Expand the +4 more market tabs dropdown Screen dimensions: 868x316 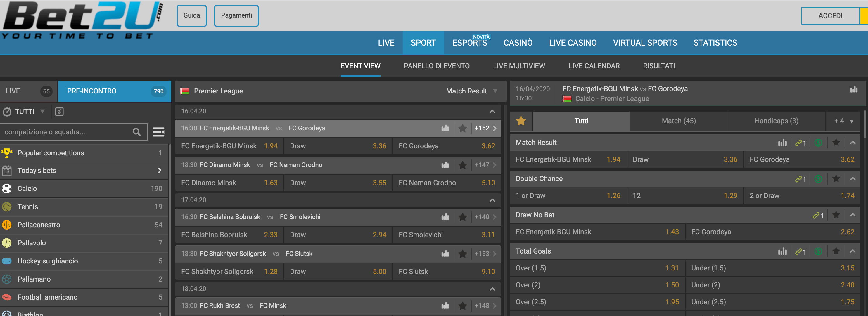(843, 121)
